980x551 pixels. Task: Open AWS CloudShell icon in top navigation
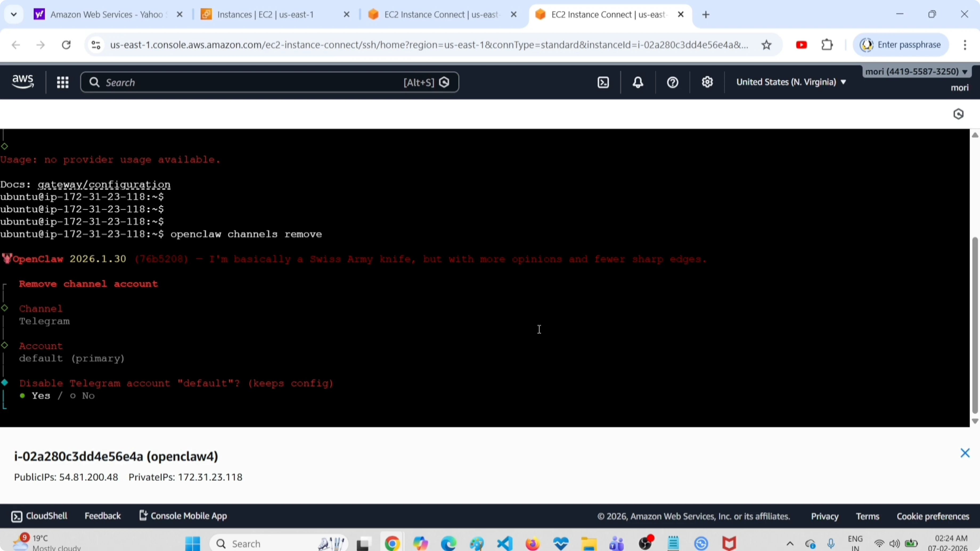[x=603, y=83]
